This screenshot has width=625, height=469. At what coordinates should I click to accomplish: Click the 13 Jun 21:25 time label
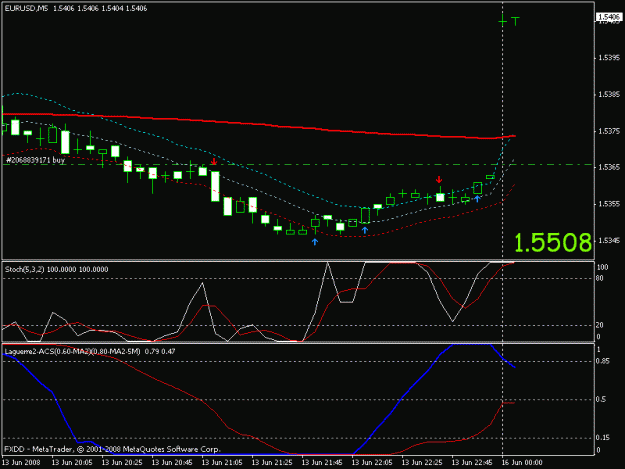pos(272,463)
